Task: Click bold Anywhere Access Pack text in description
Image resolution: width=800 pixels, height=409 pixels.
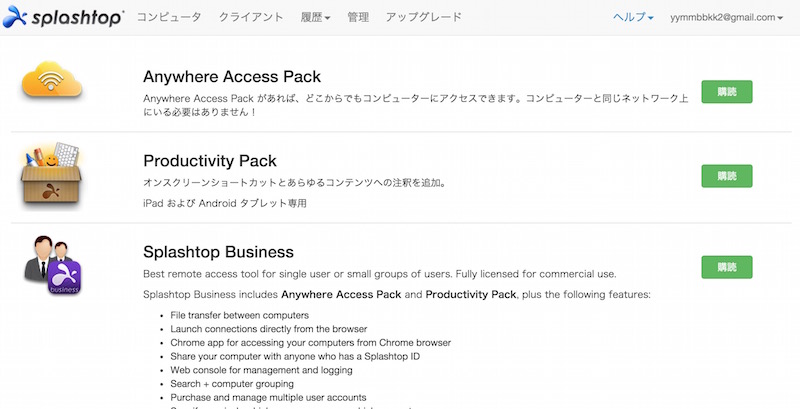Action: point(341,295)
